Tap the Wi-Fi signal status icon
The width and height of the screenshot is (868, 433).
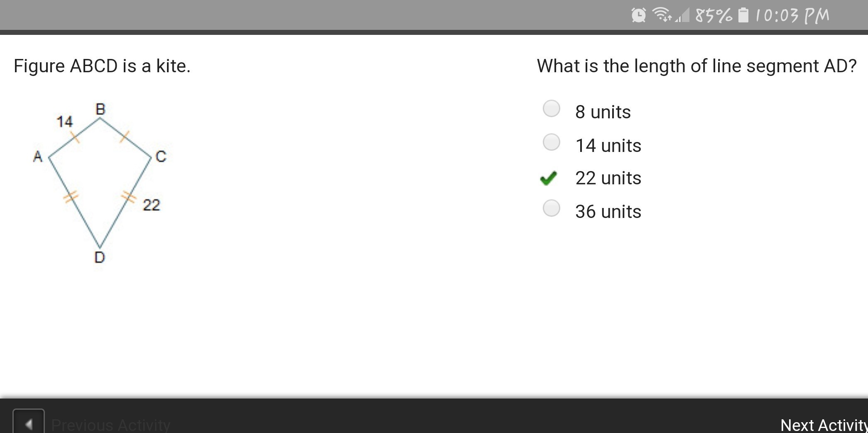pyautogui.click(x=662, y=15)
